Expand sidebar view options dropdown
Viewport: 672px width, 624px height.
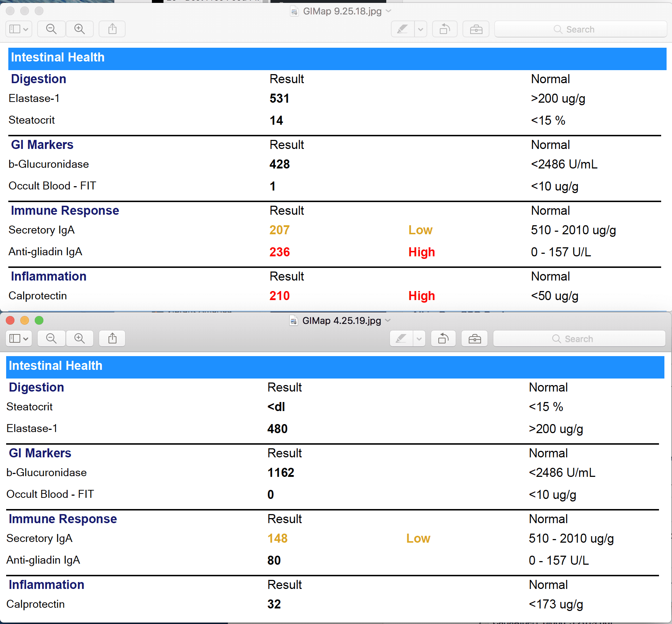pyautogui.click(x=25, y=29)
